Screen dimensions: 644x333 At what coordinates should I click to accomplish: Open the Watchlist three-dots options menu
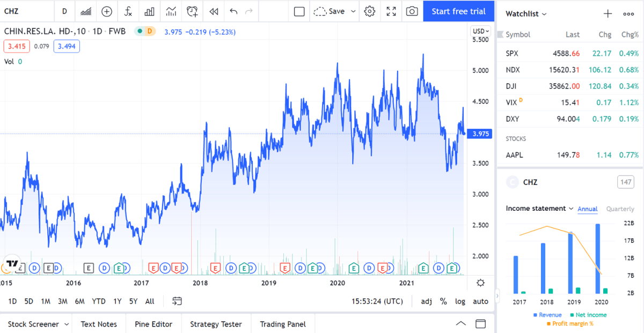628,14
